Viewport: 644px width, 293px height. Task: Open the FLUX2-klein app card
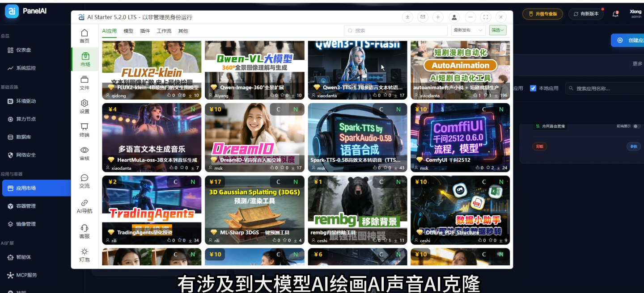pyautogui.click(x=152, y=70)
